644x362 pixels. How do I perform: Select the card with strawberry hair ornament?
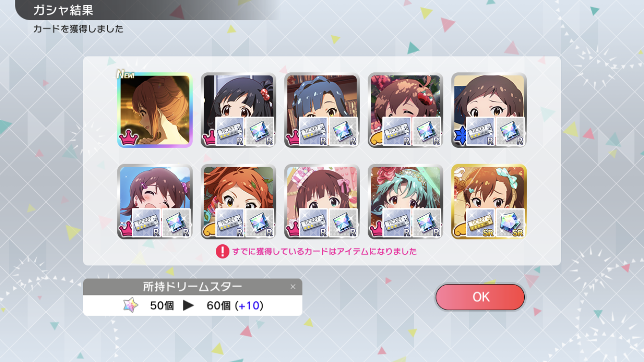(x=406, y=110)
